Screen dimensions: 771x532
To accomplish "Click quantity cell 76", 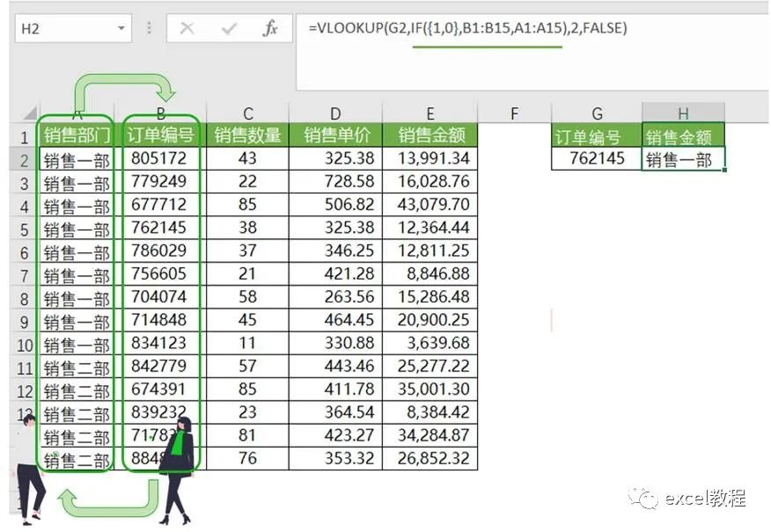I will 248,458.
